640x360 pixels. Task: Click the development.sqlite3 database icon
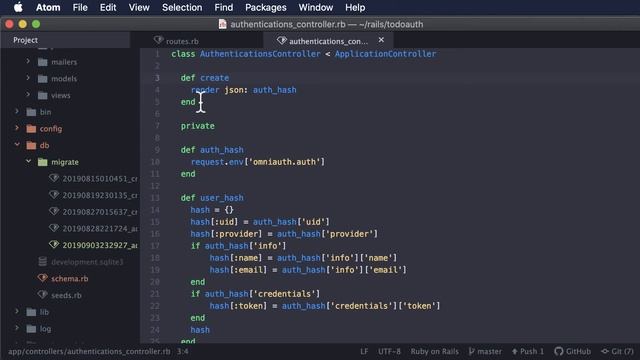pyautogui.click(x=42, y=261)
